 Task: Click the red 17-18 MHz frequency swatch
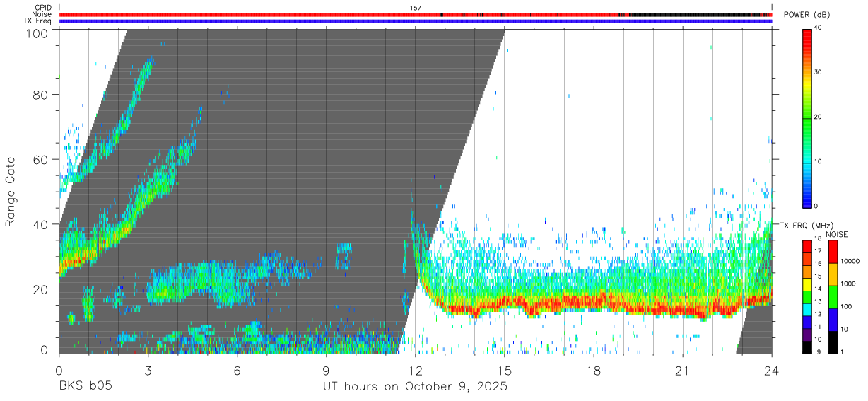[807, 245]
